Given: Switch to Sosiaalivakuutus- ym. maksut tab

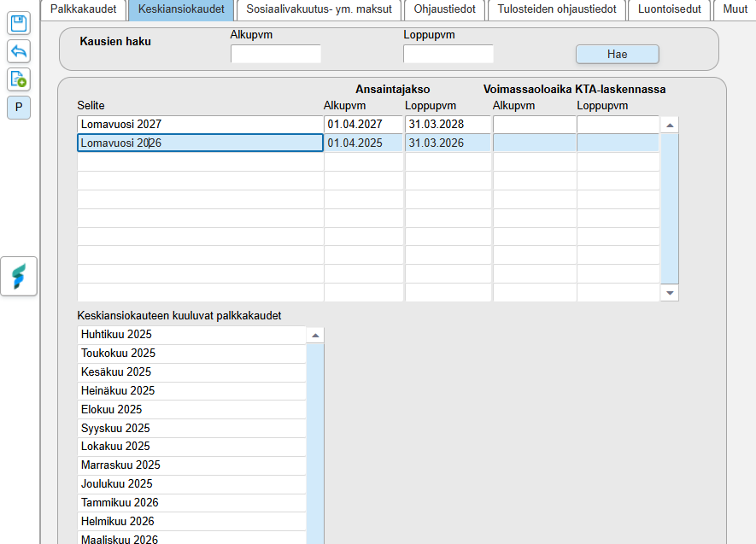Looking at the screenshot, I should [319, 9].
